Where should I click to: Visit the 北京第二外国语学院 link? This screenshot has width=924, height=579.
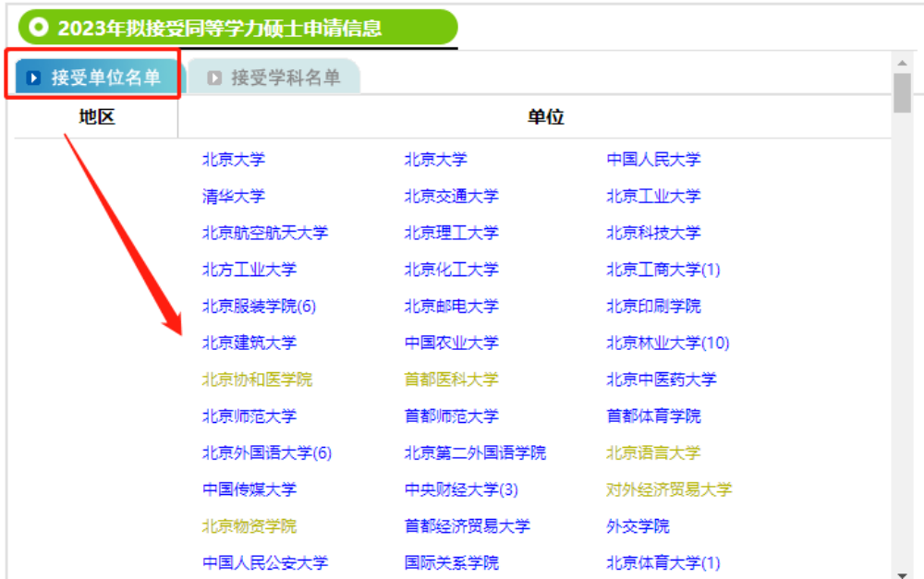click(476, 452)
